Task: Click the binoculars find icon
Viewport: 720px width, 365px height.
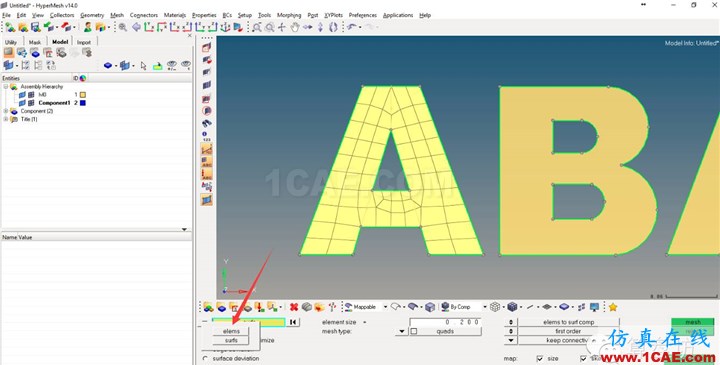Action: [x=206, y=123]
